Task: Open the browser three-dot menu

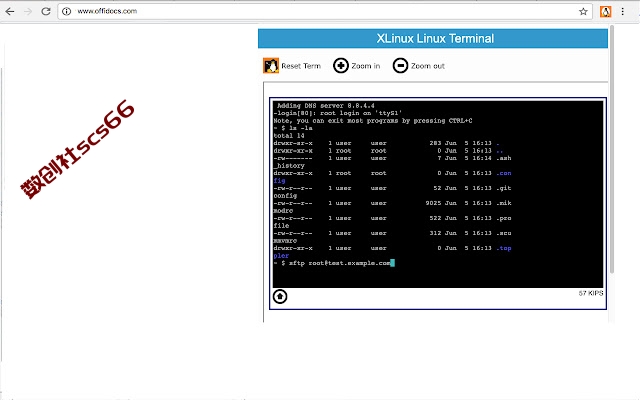Action: click(x=622, y=11)
